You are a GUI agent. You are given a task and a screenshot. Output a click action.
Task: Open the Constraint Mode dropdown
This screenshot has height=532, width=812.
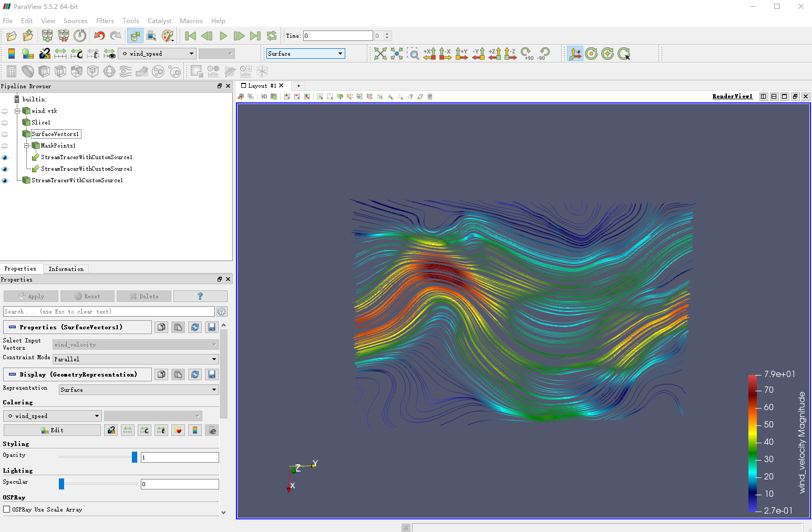tap(136, 359)
